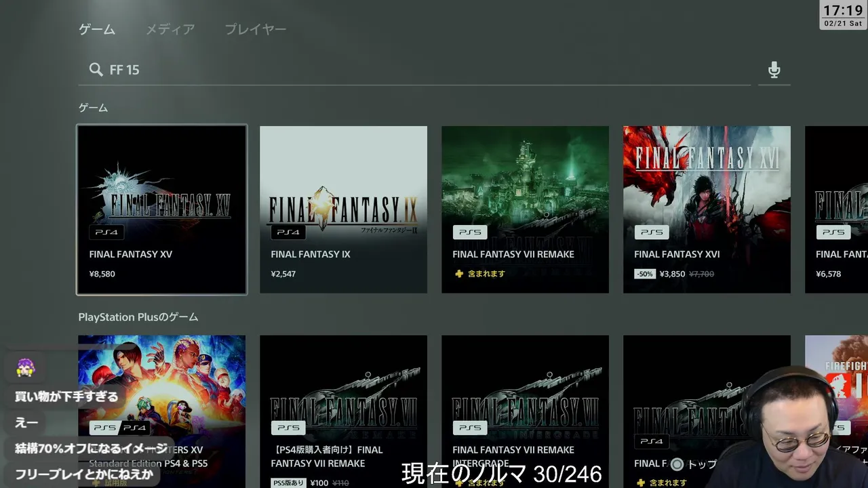
Task: Click PS4 badge on FINAL FANTASY IX
Action: pos(288,232)
